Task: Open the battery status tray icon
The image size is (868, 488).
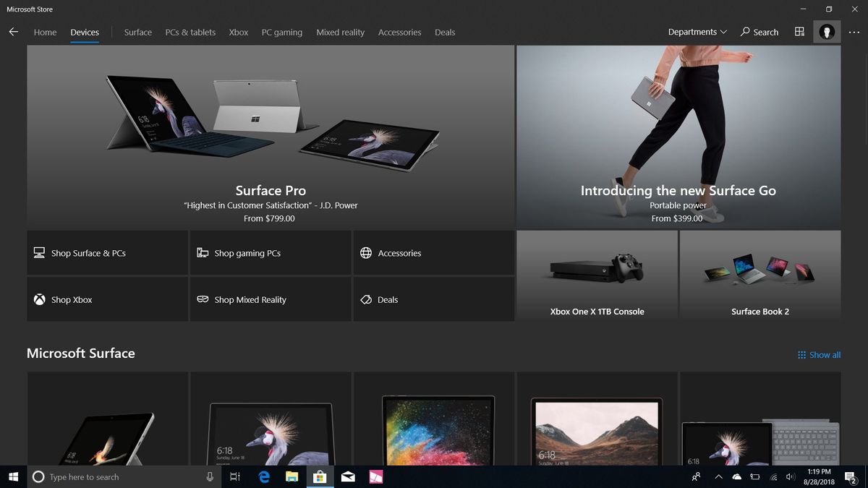Action: tap(754, 476)
